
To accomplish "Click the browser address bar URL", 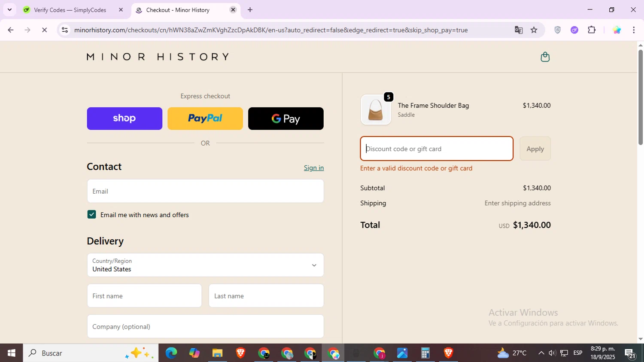I will point(270,30).
